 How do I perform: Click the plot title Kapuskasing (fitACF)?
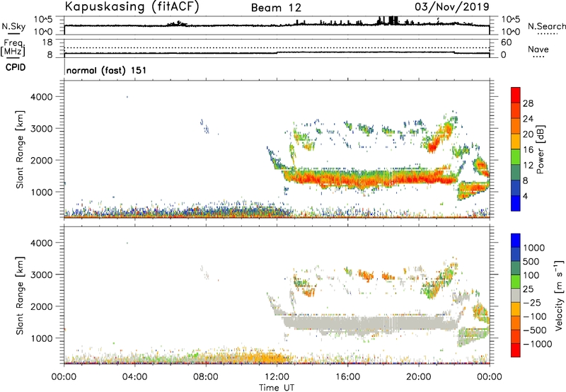pyautogui.click(x=132, y=7)
